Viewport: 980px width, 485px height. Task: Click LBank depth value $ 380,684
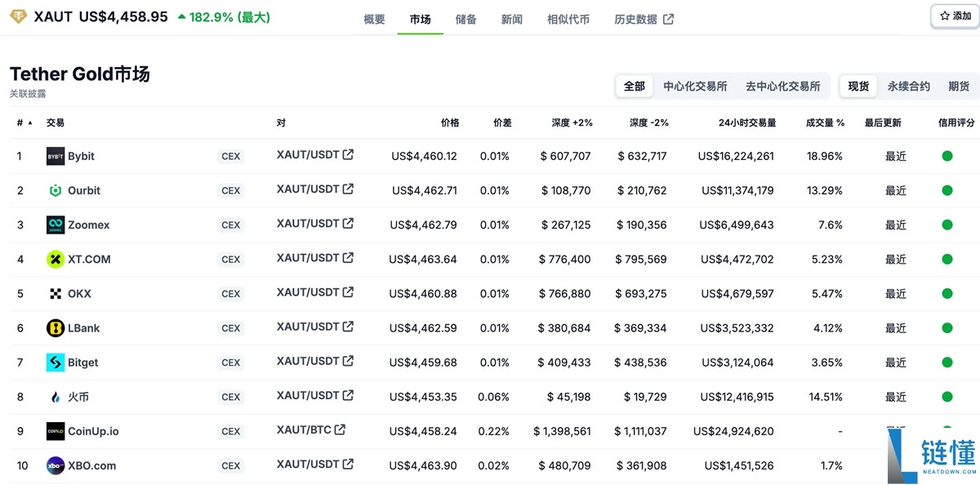[x=564, y=327]
